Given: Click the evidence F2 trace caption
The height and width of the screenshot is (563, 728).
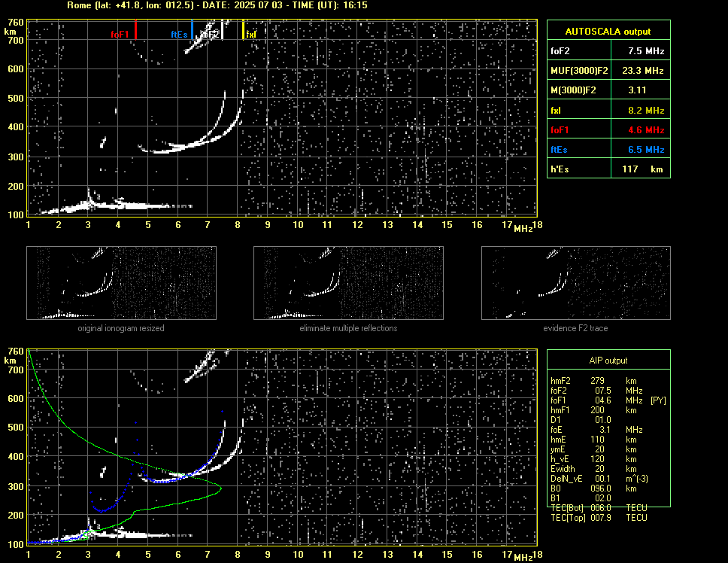Looking at the screenshot, I should pos(575,328).
